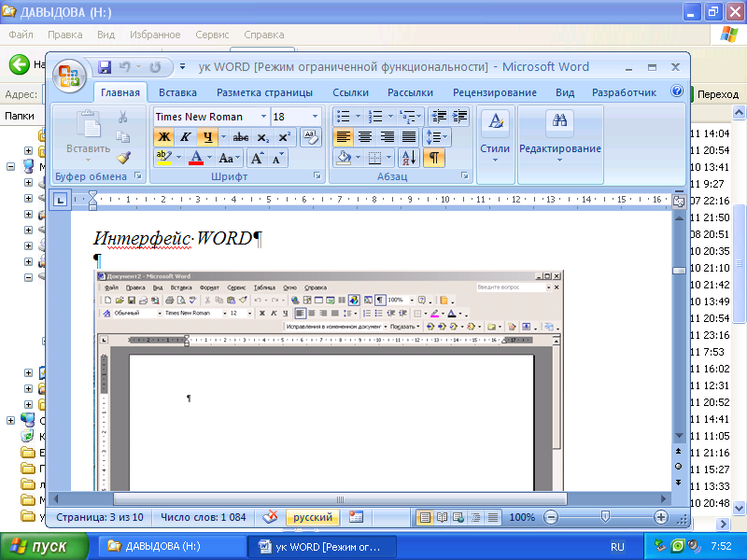Toggle italic (К) formatting
This screenshot has height=560, width=747.
pyautogui.click(x=185, y=137)
